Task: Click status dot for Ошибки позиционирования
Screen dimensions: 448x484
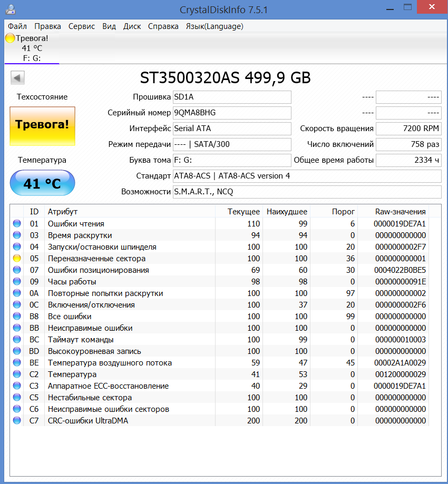Action: (x=17, y=270)
